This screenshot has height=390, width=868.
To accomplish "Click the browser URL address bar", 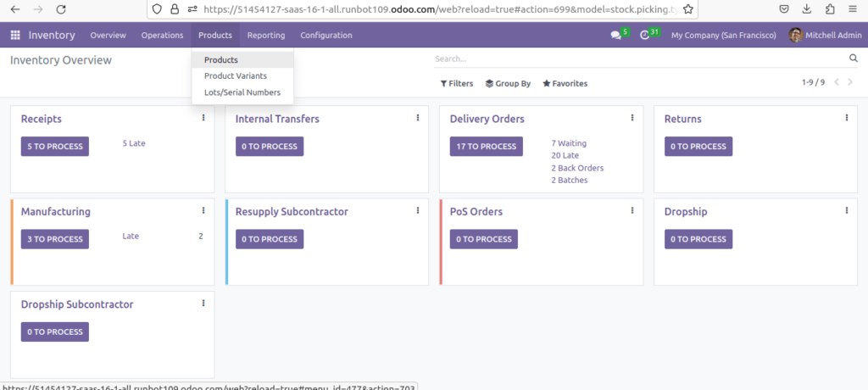I will tap(441, 8).
